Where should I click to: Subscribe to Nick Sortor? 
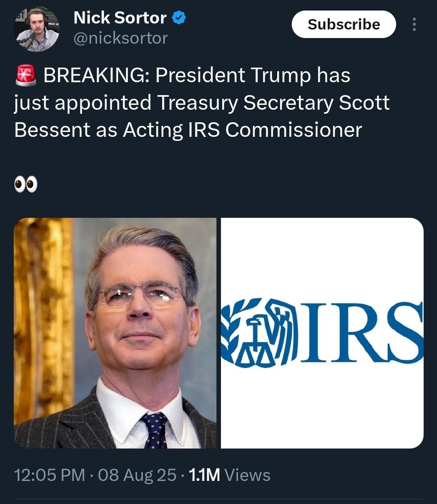(x=344, y=24)
